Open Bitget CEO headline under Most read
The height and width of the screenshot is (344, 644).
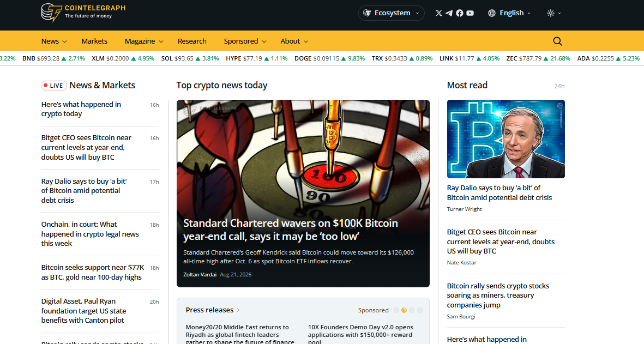[x=501, y=242]
